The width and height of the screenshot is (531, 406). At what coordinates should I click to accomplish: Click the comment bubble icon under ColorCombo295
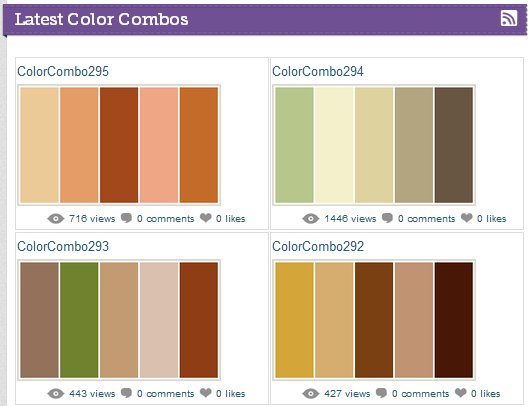pos(126,218)
